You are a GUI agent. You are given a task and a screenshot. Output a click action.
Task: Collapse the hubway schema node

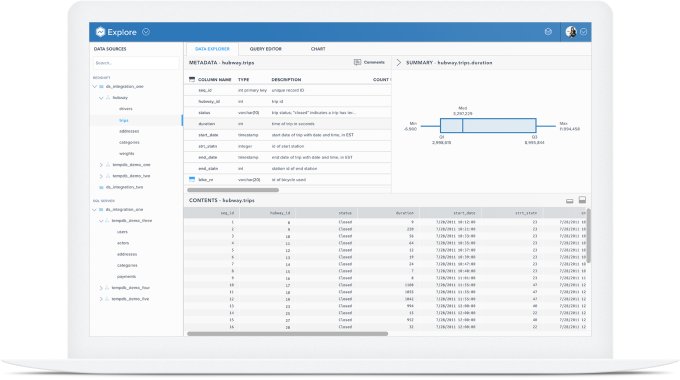tap(101, 98)
